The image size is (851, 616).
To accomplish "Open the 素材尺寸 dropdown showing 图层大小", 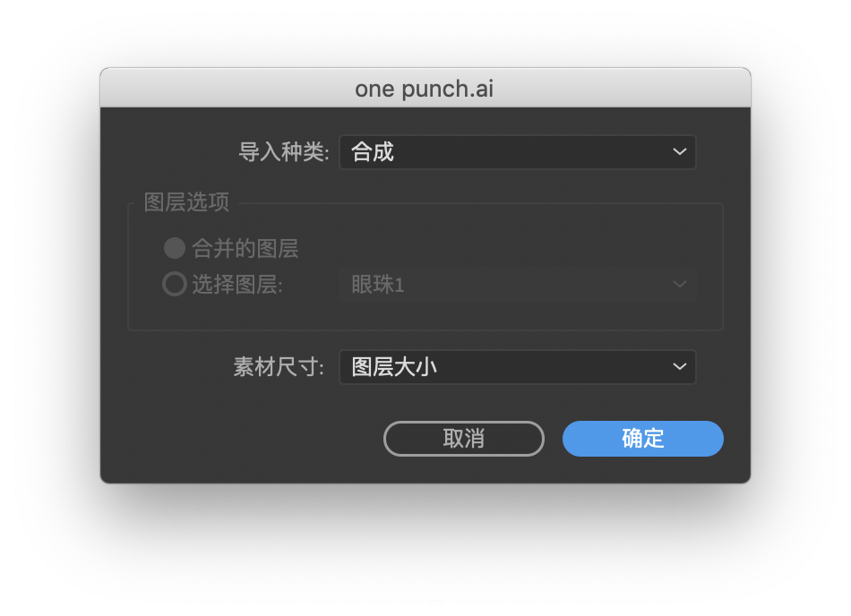I will (518, 367).
